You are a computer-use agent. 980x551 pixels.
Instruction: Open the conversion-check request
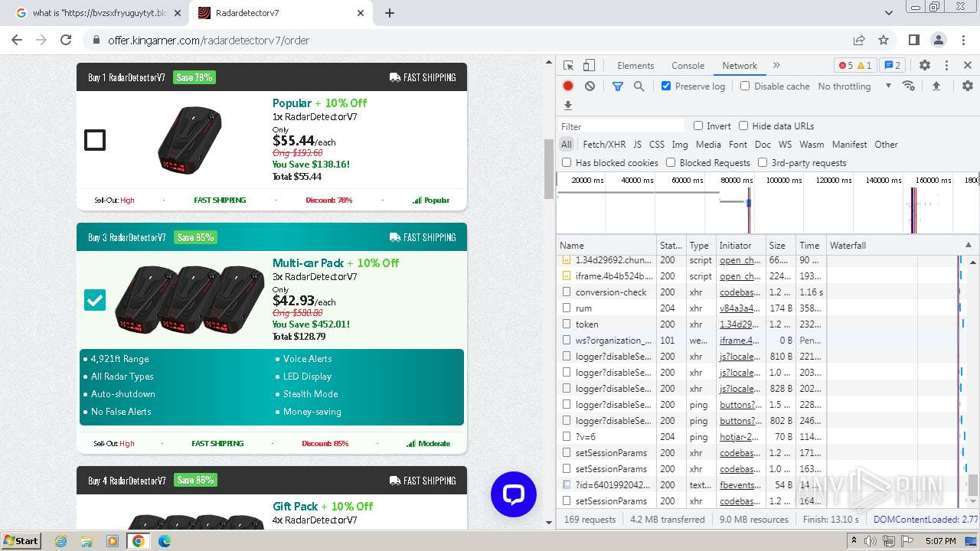[x=611, y=292]
